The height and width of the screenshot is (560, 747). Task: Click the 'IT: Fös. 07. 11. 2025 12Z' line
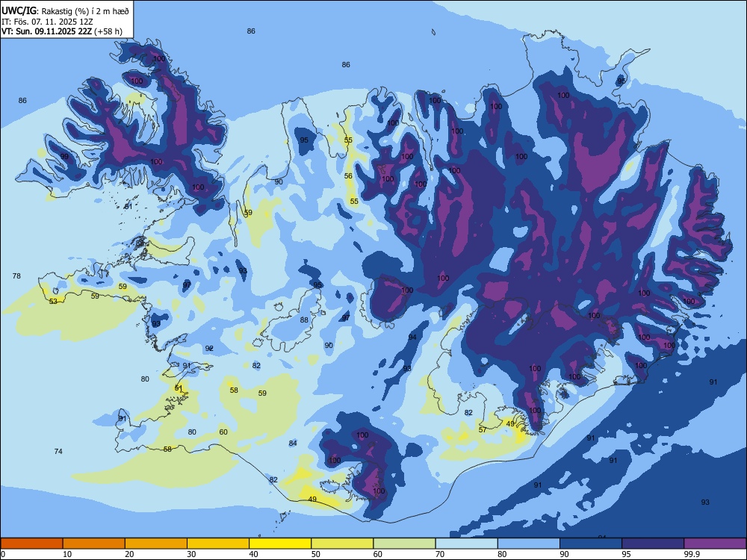tap(46, 22)
